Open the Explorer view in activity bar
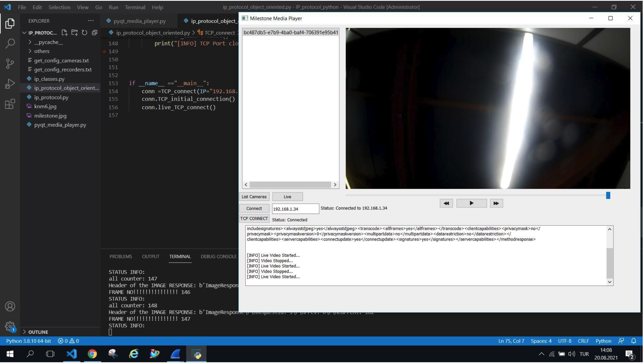Viewport: 644px width, 363px height. point(10,24)
